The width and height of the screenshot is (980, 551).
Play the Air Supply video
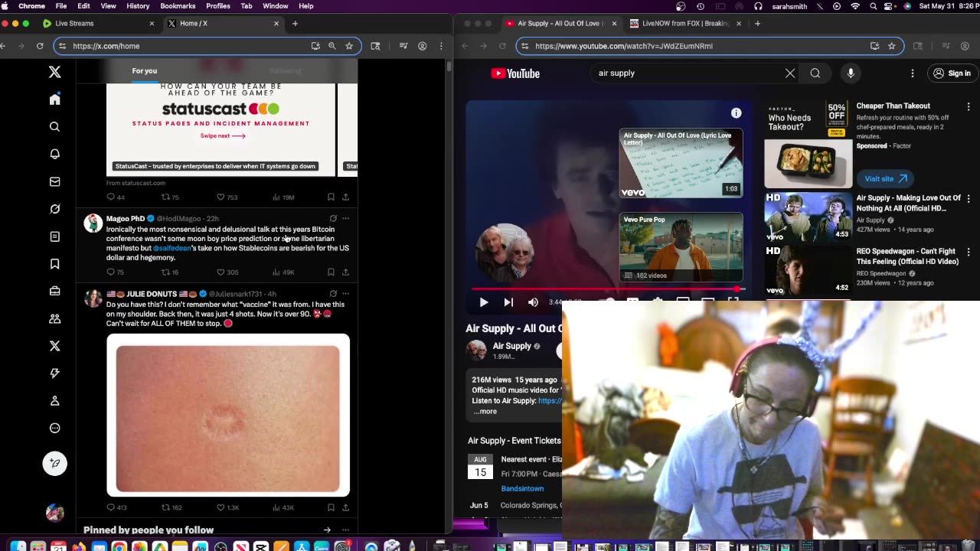coord(484,302)
